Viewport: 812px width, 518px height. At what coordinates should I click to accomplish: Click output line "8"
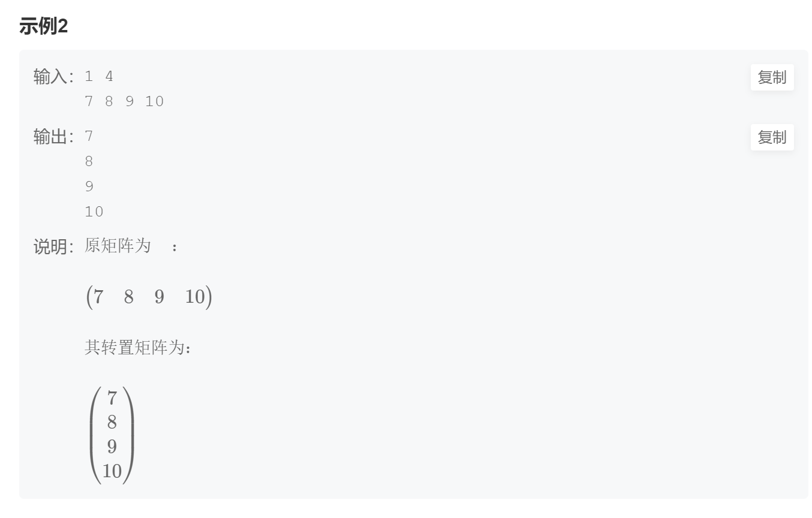click(x=89, y=161)
